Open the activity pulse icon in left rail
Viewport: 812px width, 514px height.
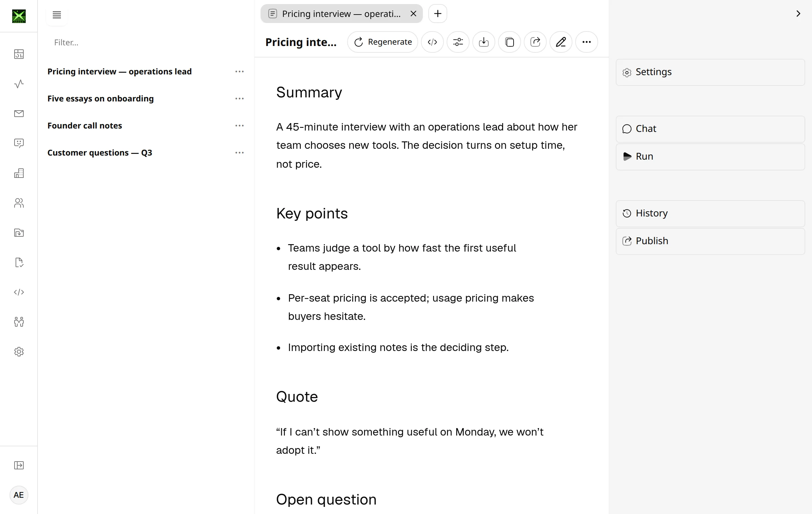[19, 84]
